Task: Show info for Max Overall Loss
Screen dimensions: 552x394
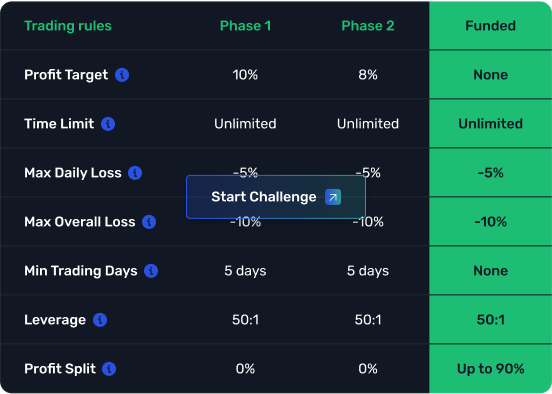Action: pos(149,222)
